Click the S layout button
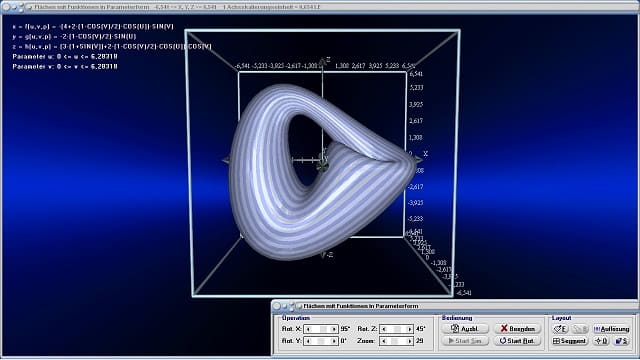 point(622,340)
